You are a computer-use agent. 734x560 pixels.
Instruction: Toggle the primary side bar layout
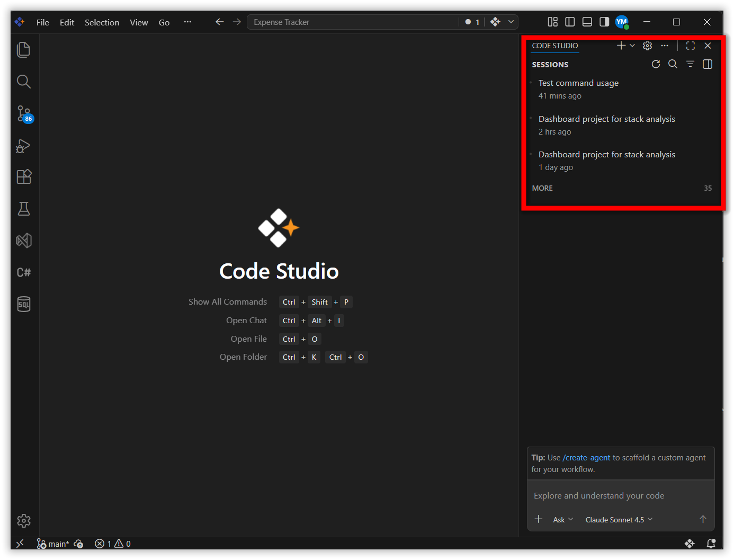(x=570, y=22)
